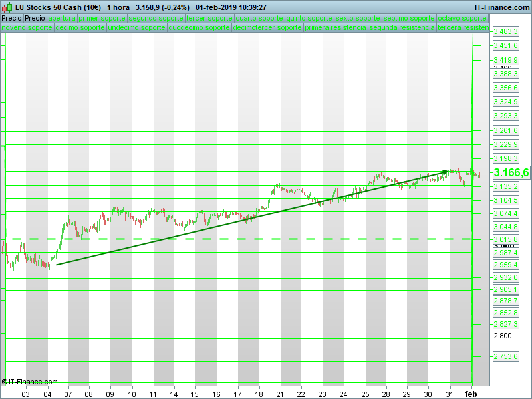Screen dimensions: 532x399
Task: Click the 'segundo soporte' label
Action: [156, 18]
